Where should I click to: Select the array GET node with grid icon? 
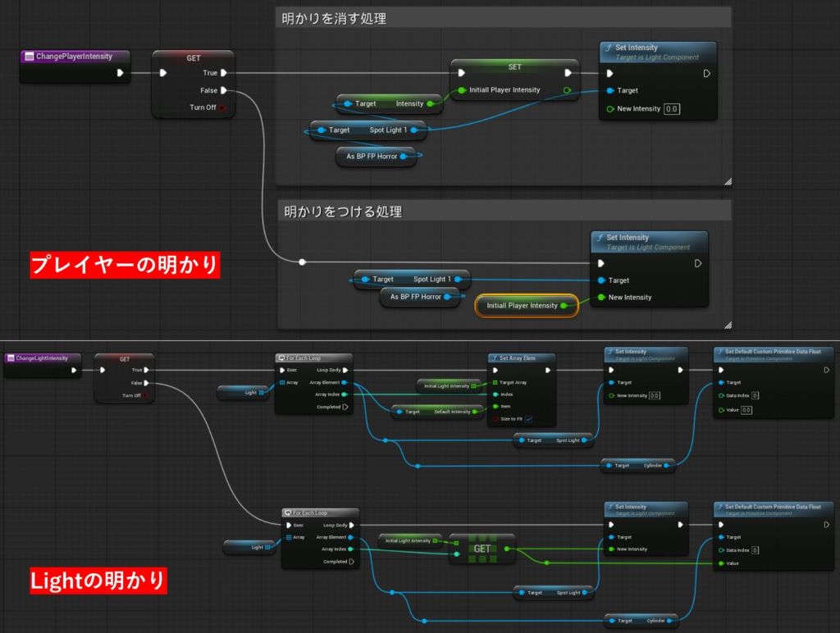pyautogui.click(x=482, y=549)
